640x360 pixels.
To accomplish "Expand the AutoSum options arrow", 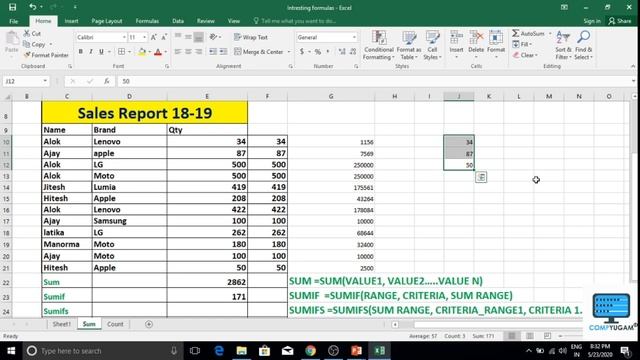I will coord(550,33).
